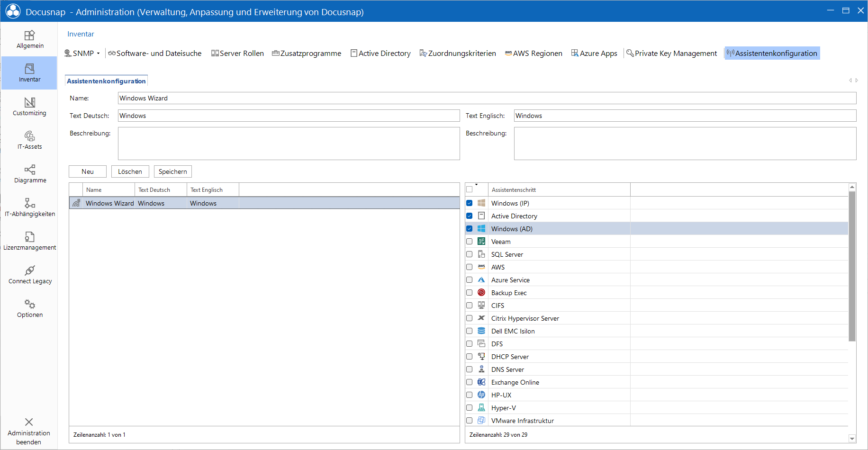Click the HP-UX row icon
The height and width of the screenshot is (450, 868).
pos(481,395)
